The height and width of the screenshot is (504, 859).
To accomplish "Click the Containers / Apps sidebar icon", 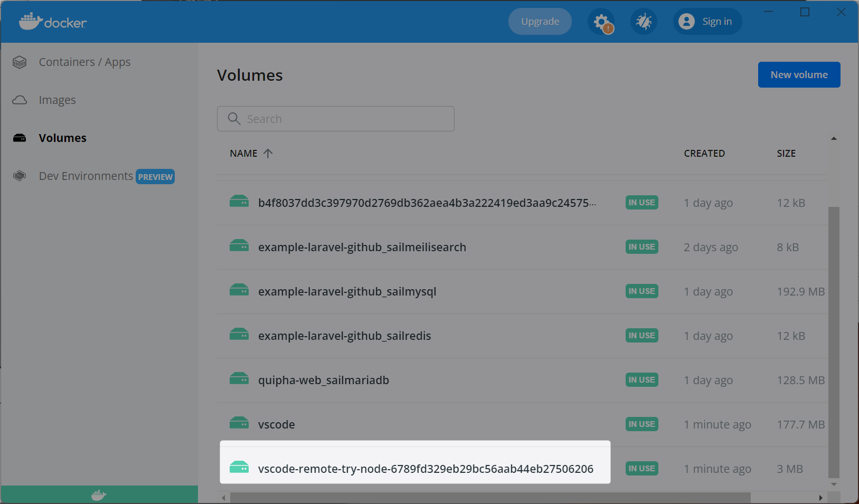I will [x=20, y=62].
